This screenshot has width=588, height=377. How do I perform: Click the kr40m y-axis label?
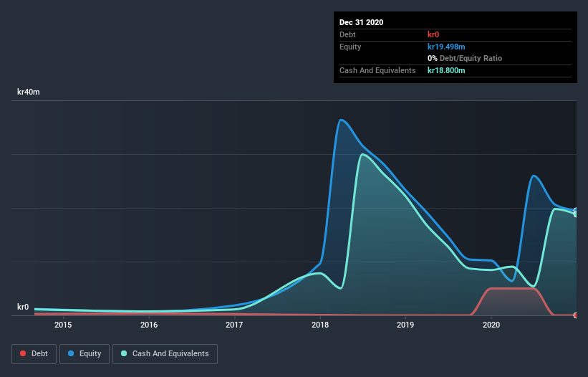pos(29,92)
